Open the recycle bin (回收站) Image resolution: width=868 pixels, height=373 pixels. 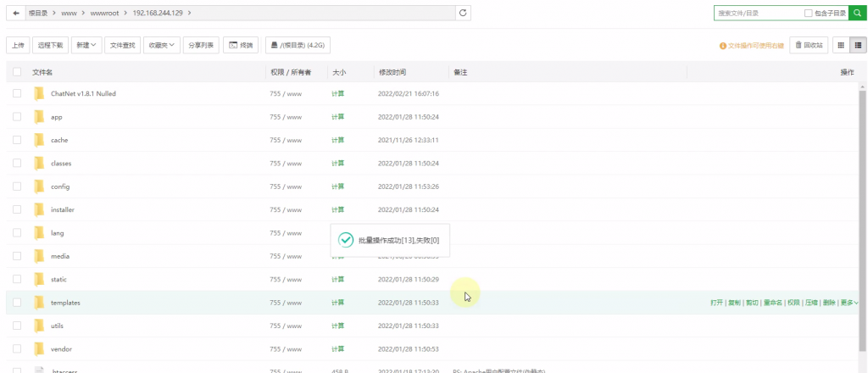[809, 45]
